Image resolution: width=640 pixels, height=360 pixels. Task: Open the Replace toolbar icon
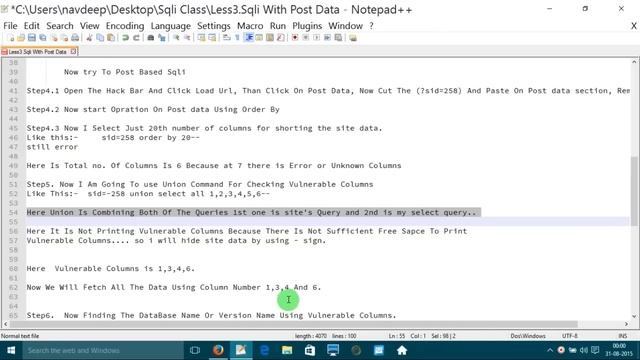click(162, 38)
